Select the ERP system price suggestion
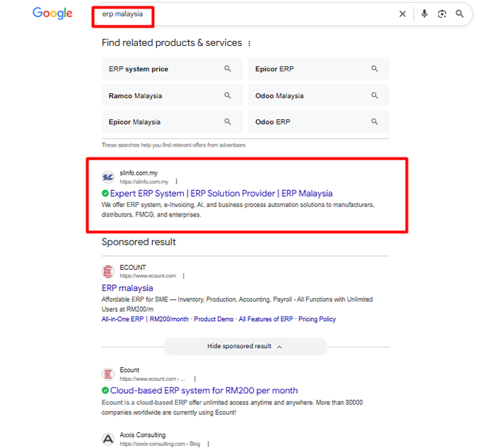 coord(172,69)
